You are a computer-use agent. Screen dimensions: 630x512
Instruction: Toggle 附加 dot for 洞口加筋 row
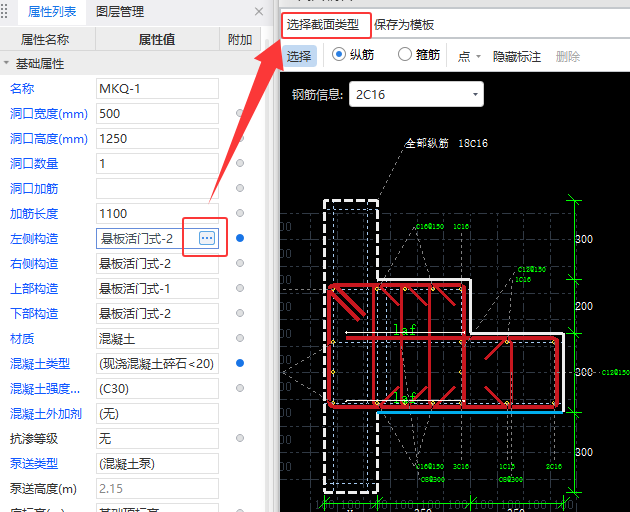240,188
